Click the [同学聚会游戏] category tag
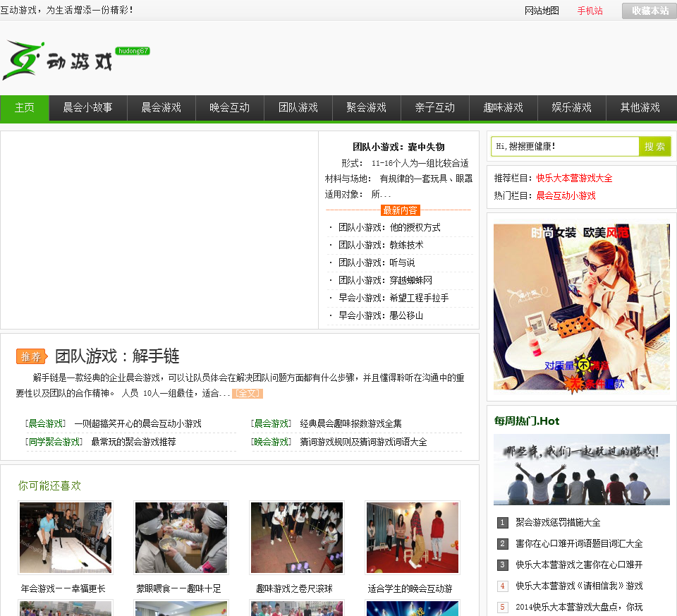Image resolution: width=677 pixels, height=616 pixels. [54, 442]
